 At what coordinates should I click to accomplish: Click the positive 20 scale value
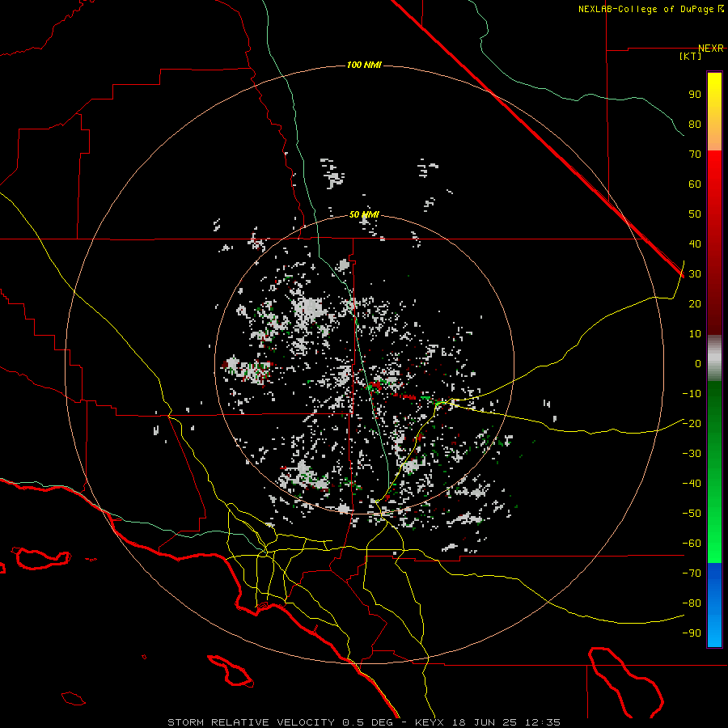point(695,303)
